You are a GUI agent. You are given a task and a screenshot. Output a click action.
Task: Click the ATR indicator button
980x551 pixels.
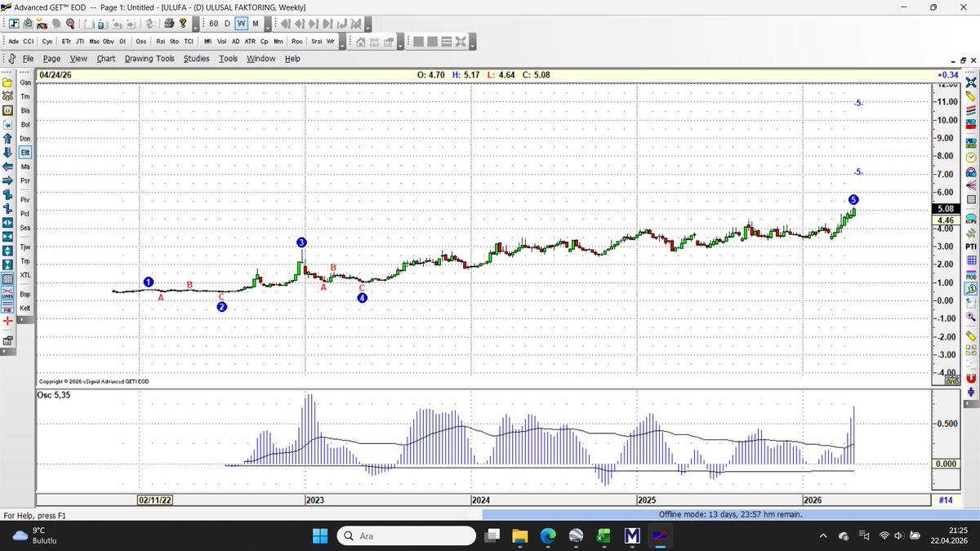coord(249,42)
